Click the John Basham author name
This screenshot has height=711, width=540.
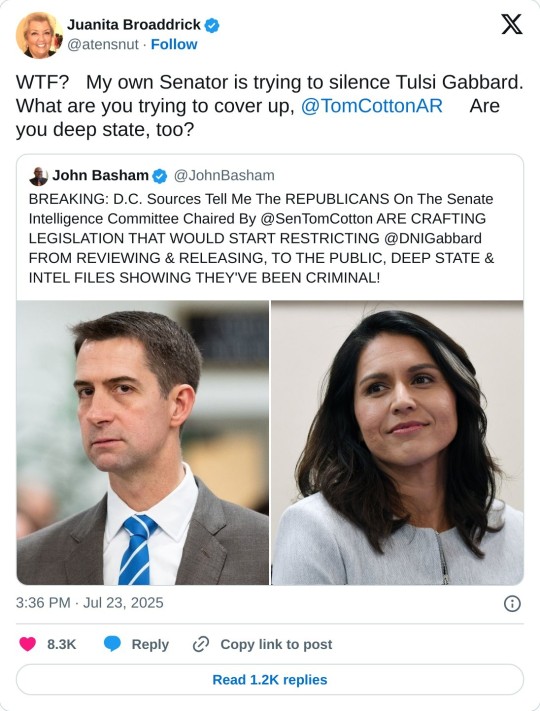pyautogui.click(x=101, y=175)
